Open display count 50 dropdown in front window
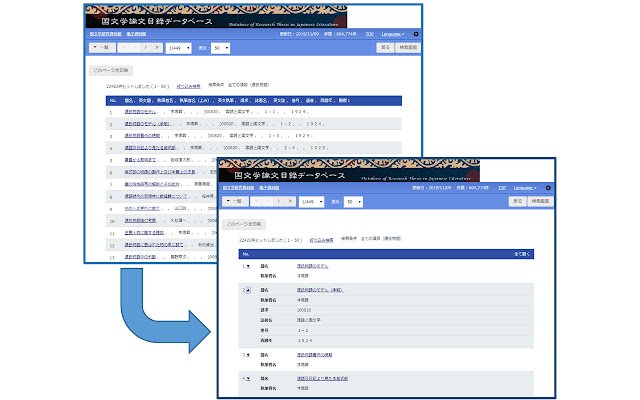 click(x=353, y=202)
